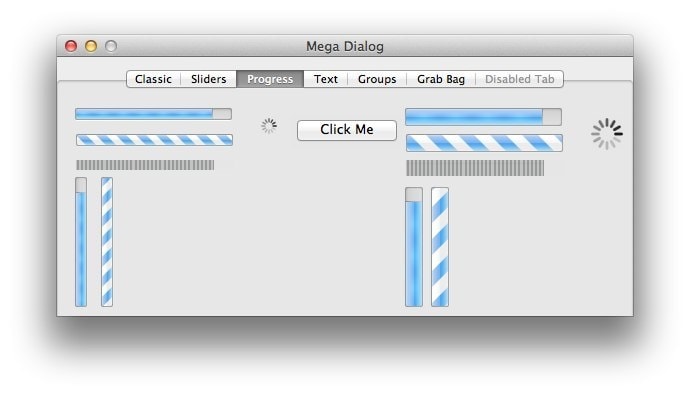
Task: Click the small gray segmented level bar
Action: pyautogui.click(x=145, y=165)
